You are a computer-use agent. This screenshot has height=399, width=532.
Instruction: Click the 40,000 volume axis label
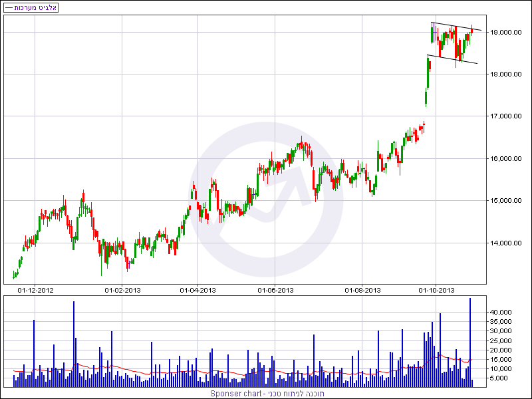pos(501,312)
